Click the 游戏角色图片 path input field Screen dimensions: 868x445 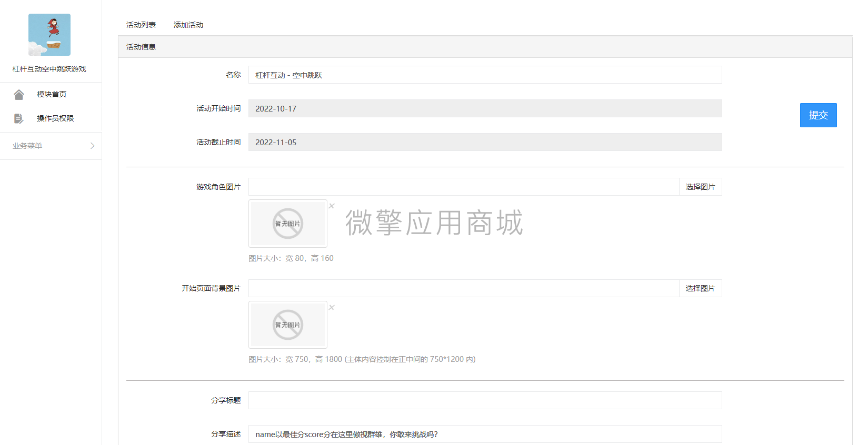tap(464, 187)
